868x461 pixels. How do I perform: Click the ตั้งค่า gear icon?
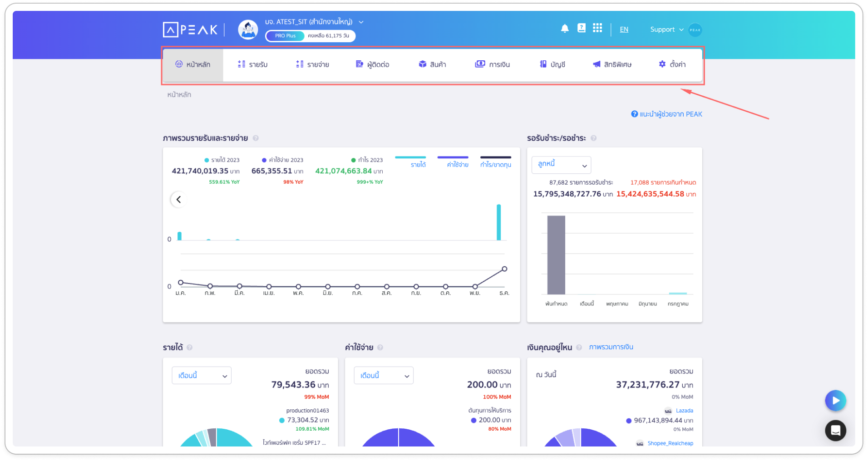pos(662,64)
